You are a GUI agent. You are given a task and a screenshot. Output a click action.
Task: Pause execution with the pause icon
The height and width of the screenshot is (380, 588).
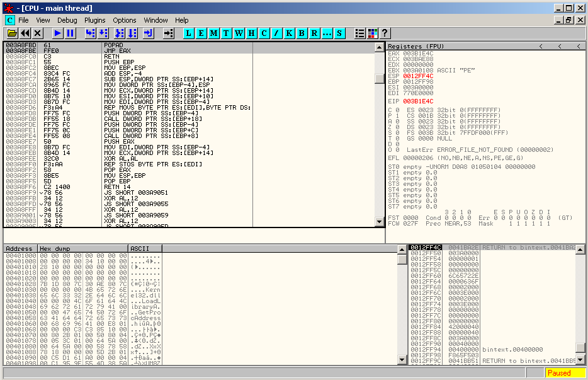point(70,33)
